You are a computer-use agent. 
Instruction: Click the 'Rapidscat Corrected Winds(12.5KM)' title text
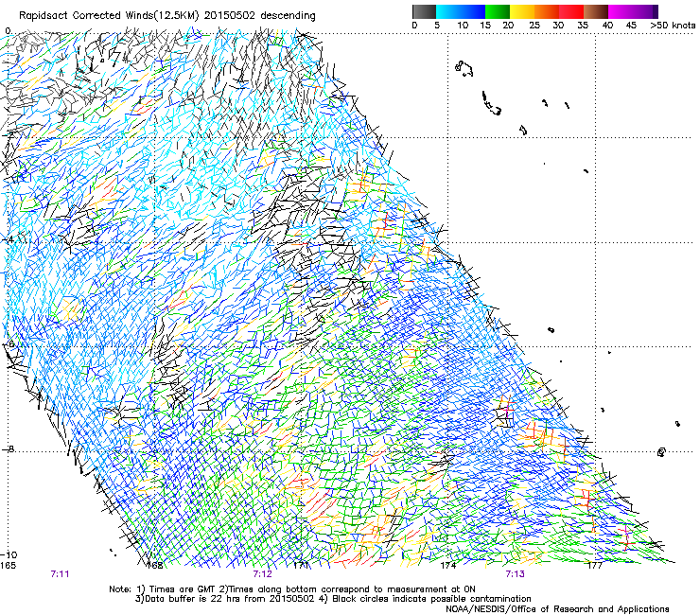110,16
